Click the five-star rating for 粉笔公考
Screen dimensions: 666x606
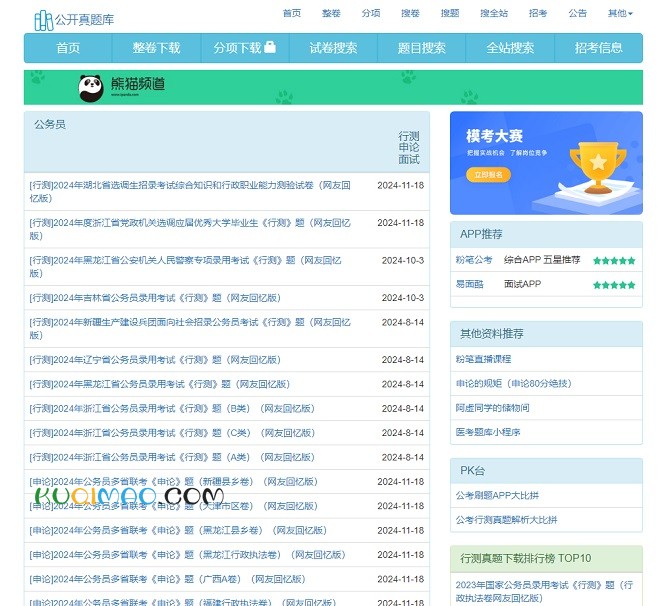tap(614, 260)
